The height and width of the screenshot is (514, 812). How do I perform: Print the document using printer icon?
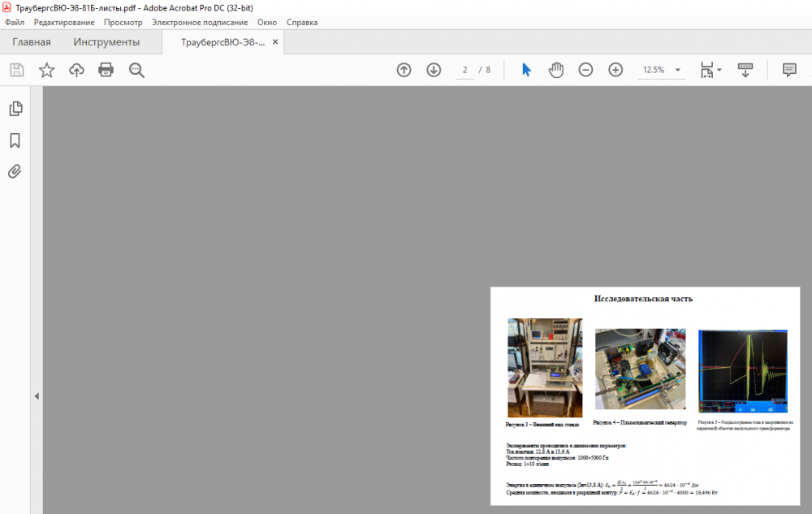point(106,70)
